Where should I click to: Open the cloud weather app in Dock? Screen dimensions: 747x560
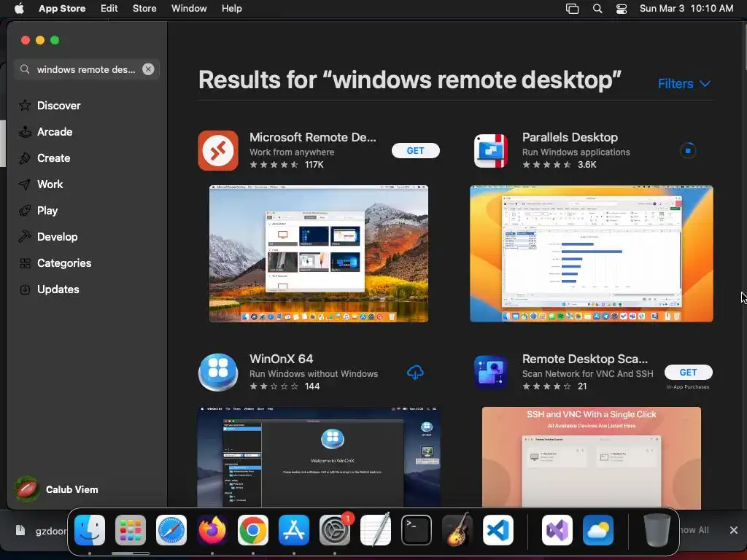tap(598, 530)
